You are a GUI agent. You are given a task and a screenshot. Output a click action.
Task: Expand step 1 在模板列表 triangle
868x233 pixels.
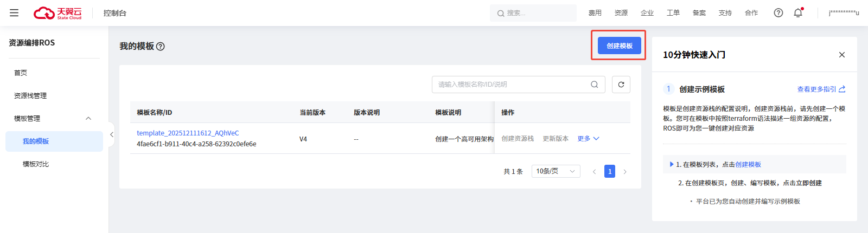click(672, 164)
